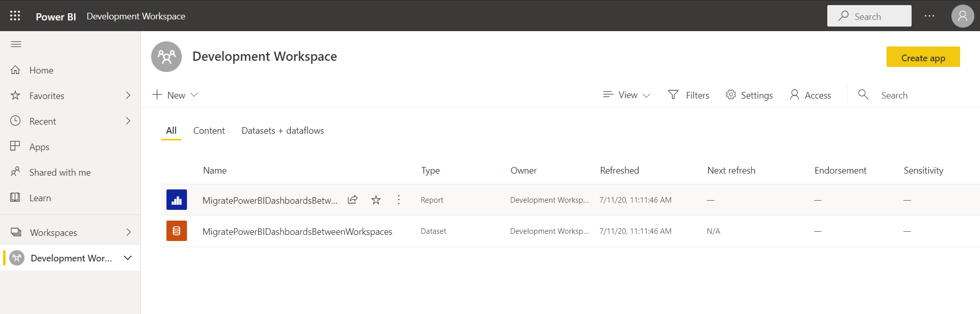
Task: Favorite the report with star icon
Action: 376,200
